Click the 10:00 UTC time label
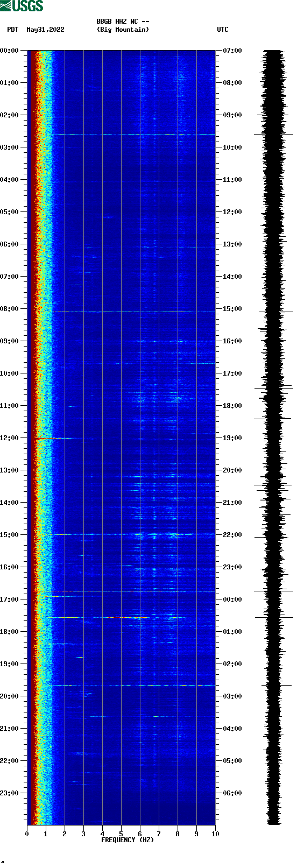Image resolution: width=297 pixels, height=868 pixels. [232, 147]
